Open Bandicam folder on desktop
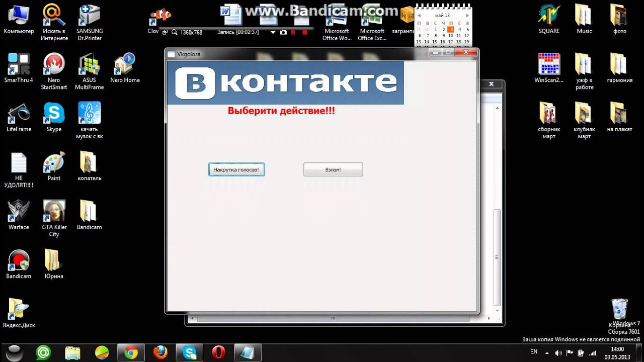Image resolution: width=644 pixels, height=362 pixels. (90, 215)
